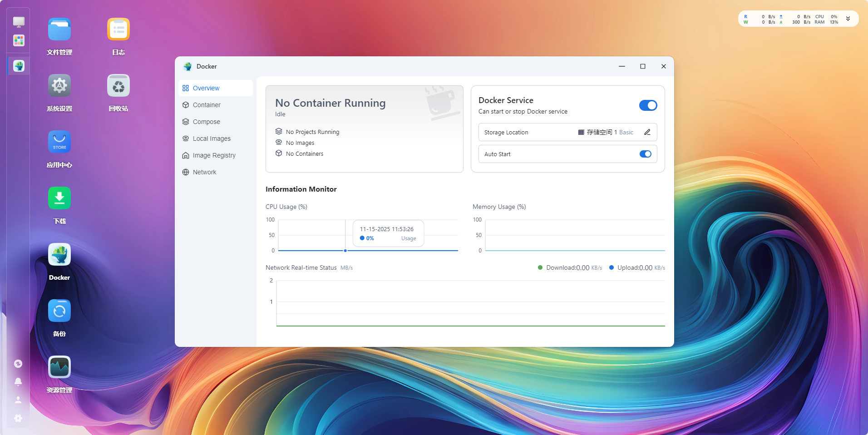The image size is (868, 435).
Task: Click the No Projects Running stack icon
Action: click(x=279, y=132)
